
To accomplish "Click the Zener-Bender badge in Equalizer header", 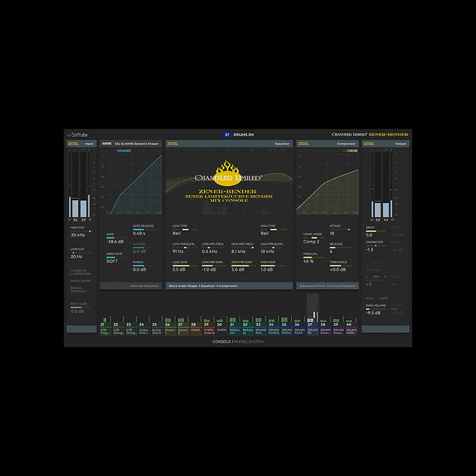I will tap(173, 143).
